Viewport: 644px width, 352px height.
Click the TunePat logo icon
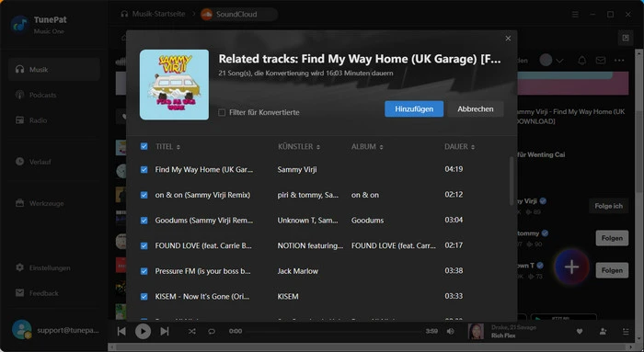pos(19,25)
